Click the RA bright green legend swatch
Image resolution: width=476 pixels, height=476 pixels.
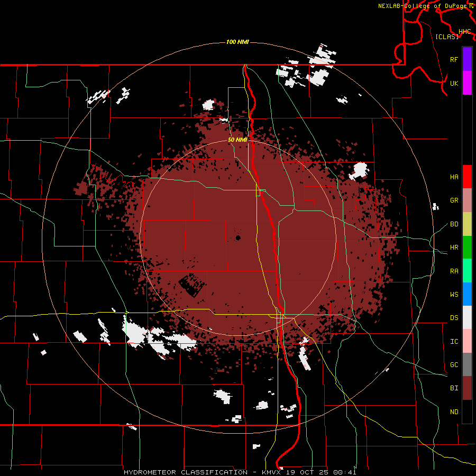pos(467,271)
